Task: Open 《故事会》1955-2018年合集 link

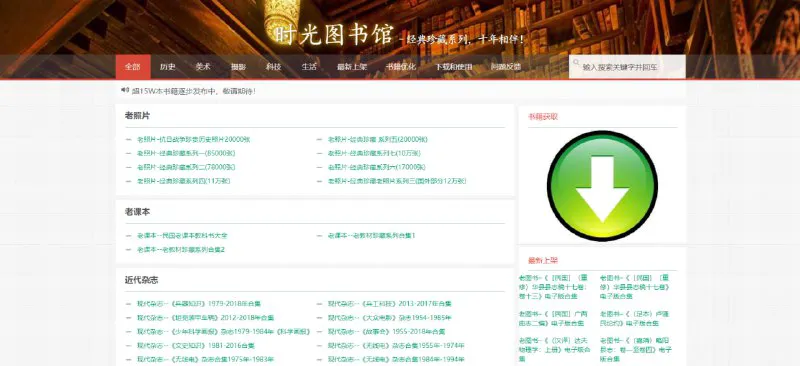Action: coord(387,331)
